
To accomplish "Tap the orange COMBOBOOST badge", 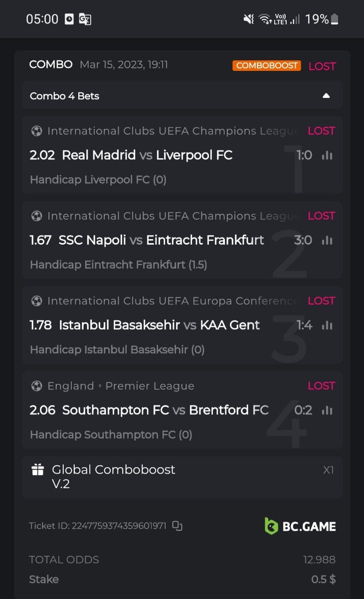I will (x=267, y=66).
